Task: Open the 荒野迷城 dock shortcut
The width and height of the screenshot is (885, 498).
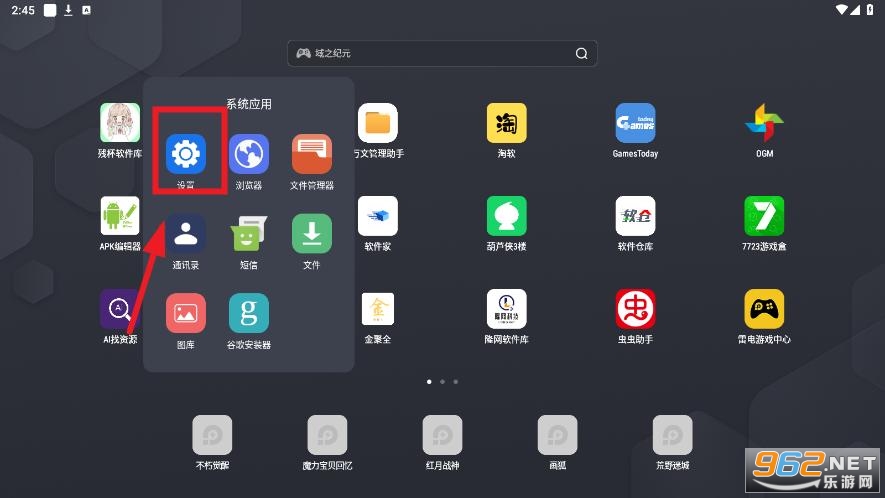Action: [673, 435]
